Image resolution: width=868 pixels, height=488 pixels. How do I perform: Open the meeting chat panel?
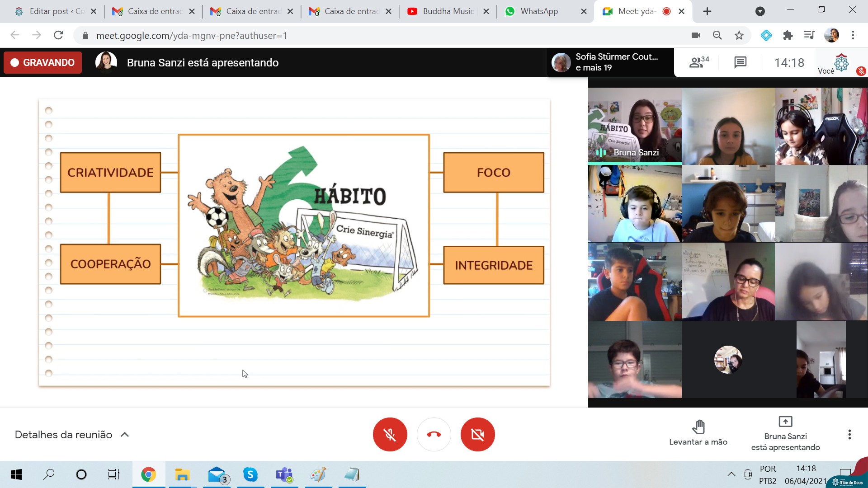(740, 62)
